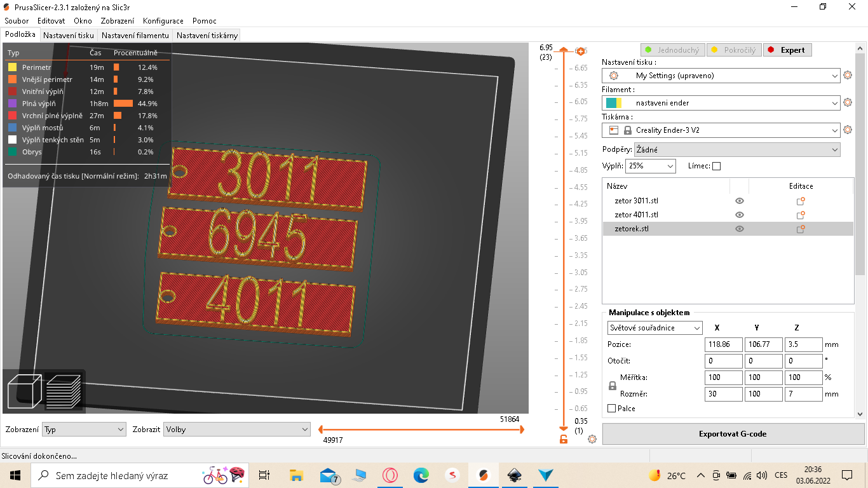The image size is (868, 488).
Task: Click the top thumb of vertical layer slider
Action: [563, 50]
